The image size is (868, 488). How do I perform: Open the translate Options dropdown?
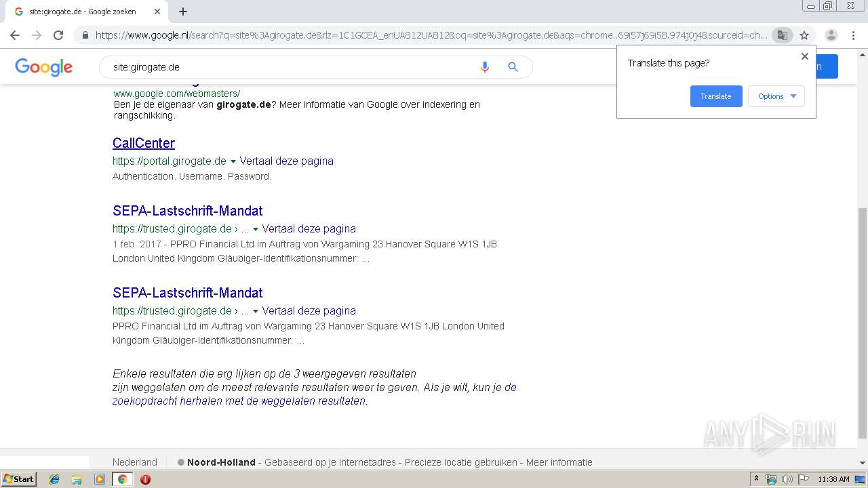coord(776,96)
